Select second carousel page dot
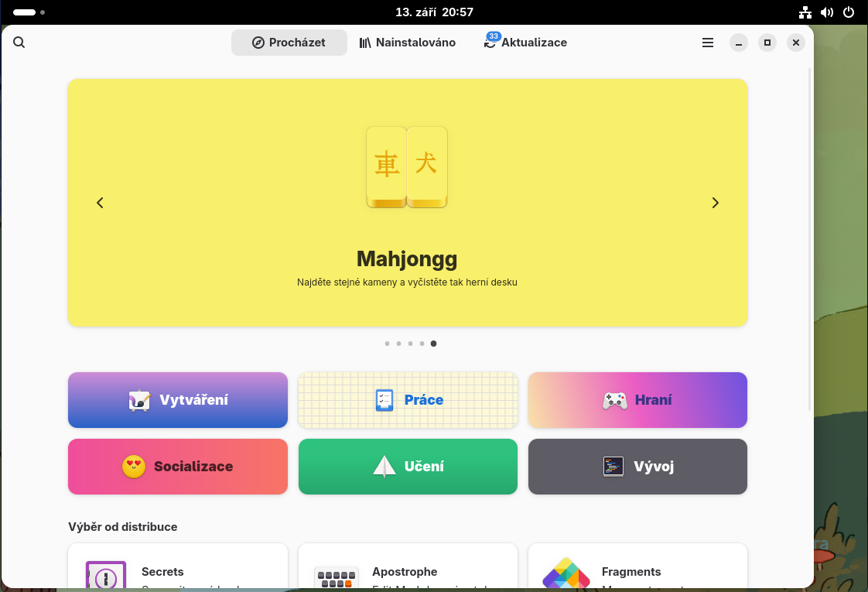Viewport: 868px width, 592px height. pos(398,344)
